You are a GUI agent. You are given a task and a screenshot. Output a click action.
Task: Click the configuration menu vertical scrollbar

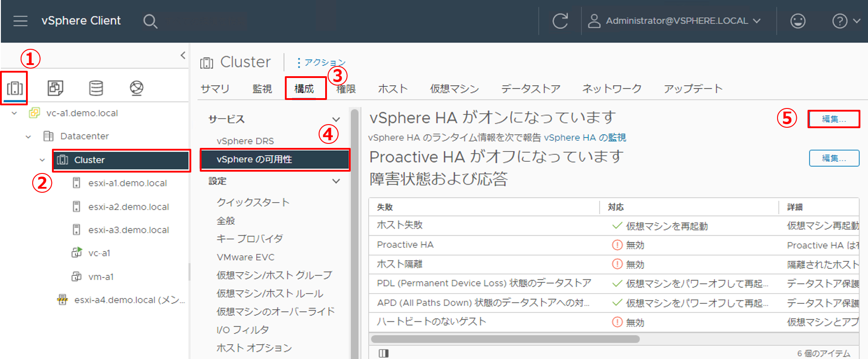coord(355,233)
